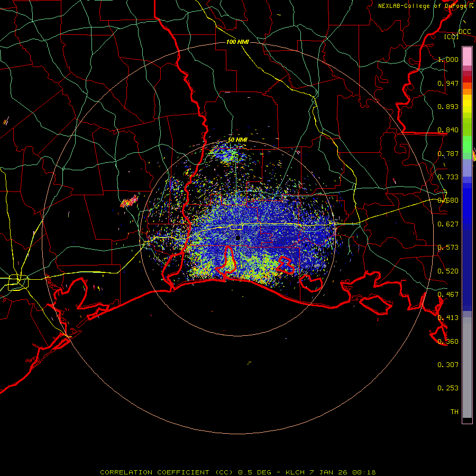The height and width of the screenshot is (476, 476).
Task: Click the 0.467 scale value
Action: [x=448, y=295]
